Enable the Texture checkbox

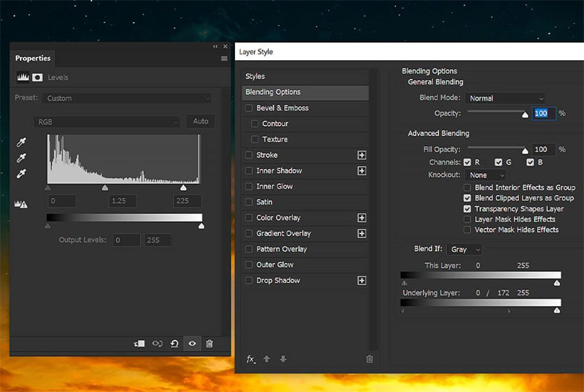coord(255,139)
